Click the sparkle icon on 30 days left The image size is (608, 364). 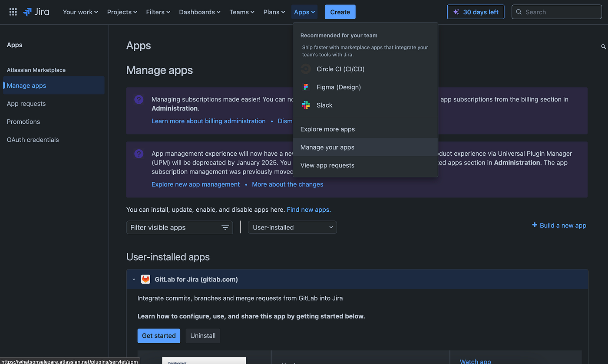click(x=456, y=12)
